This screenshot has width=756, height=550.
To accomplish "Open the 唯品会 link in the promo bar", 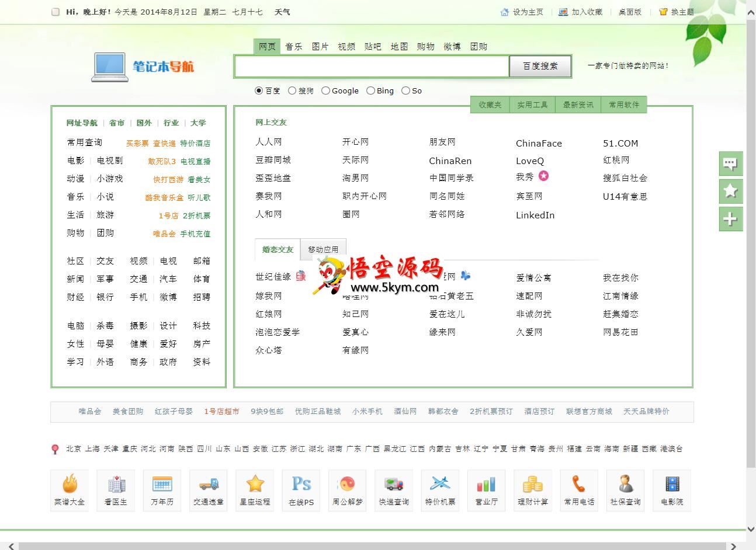I will [x=90, y=412].
